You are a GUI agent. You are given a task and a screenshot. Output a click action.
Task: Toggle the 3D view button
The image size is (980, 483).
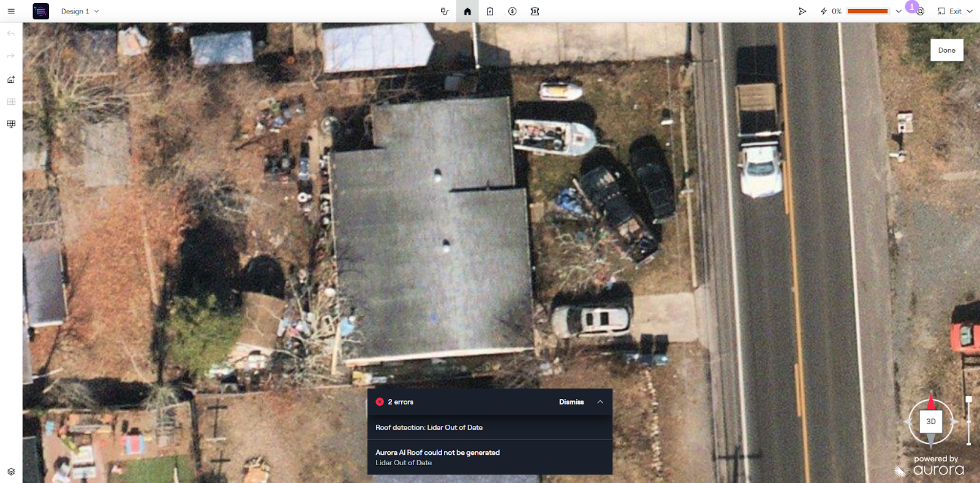[931, 422]
